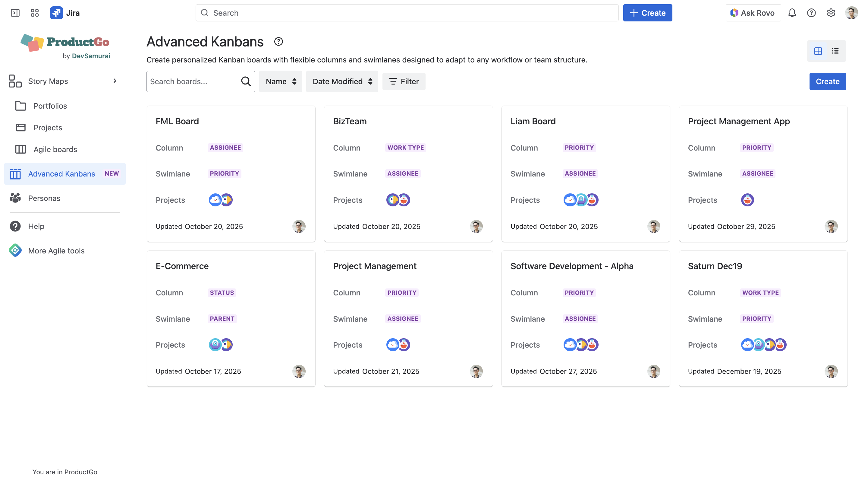868x490 pixels.
Task: Open the Ask Rovo assistant
Action: click(x=753, y=13)
